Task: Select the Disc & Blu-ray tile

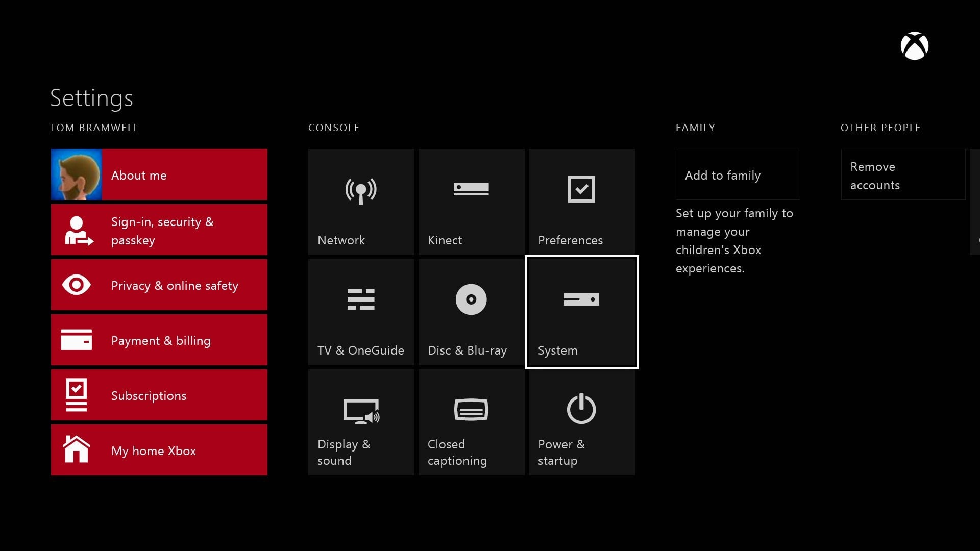Action: 471,312
